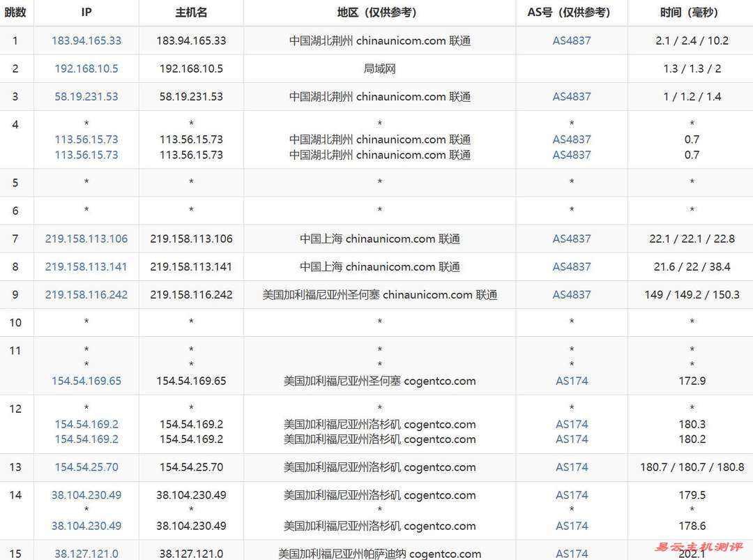
Task: Click the 219.158.113.141 link on hop 8
Action: (86, 266)
